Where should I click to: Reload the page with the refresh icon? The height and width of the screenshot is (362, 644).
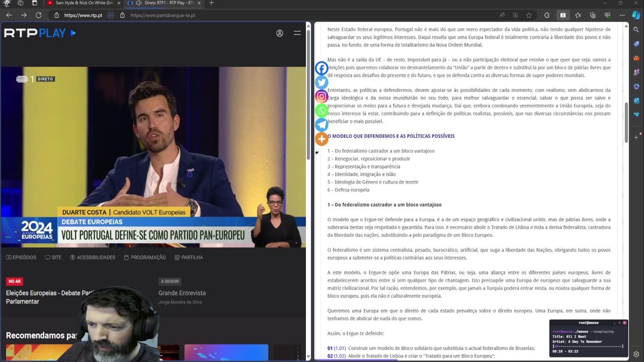point(38,15)
